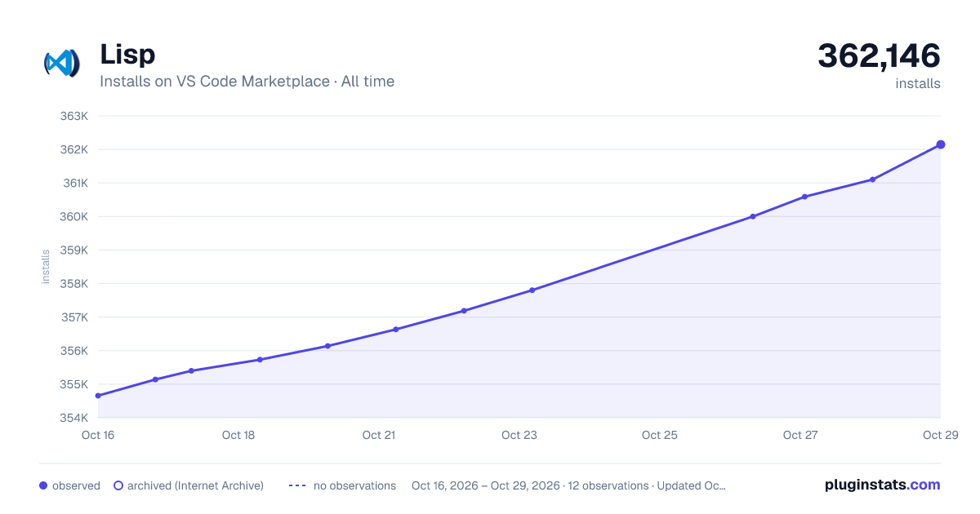980x514 pixels.
Task: Click the 358K y-axis label
Action: (74, 284)
